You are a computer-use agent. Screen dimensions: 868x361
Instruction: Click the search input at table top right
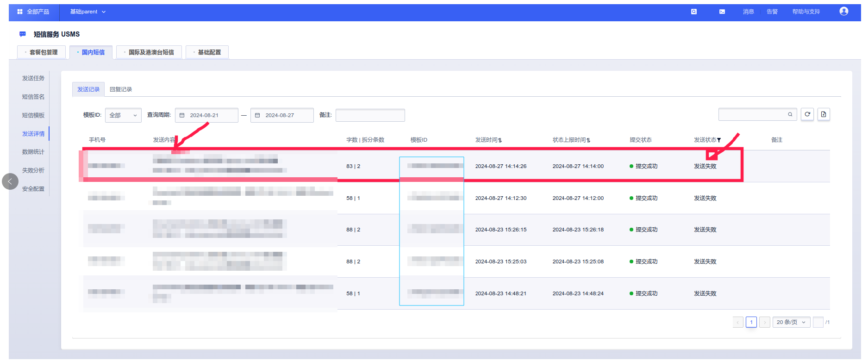click(x=757, y=114)
